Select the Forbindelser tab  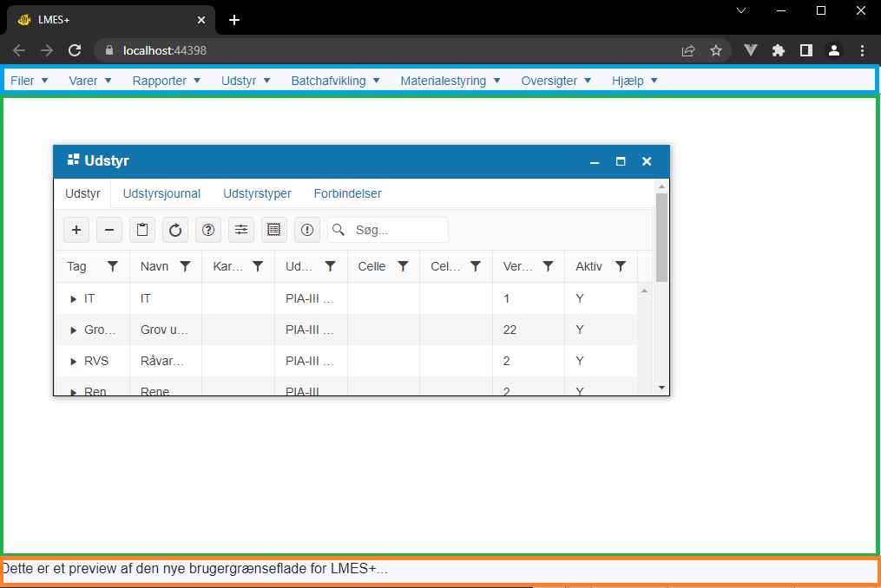tap(347, 193)
